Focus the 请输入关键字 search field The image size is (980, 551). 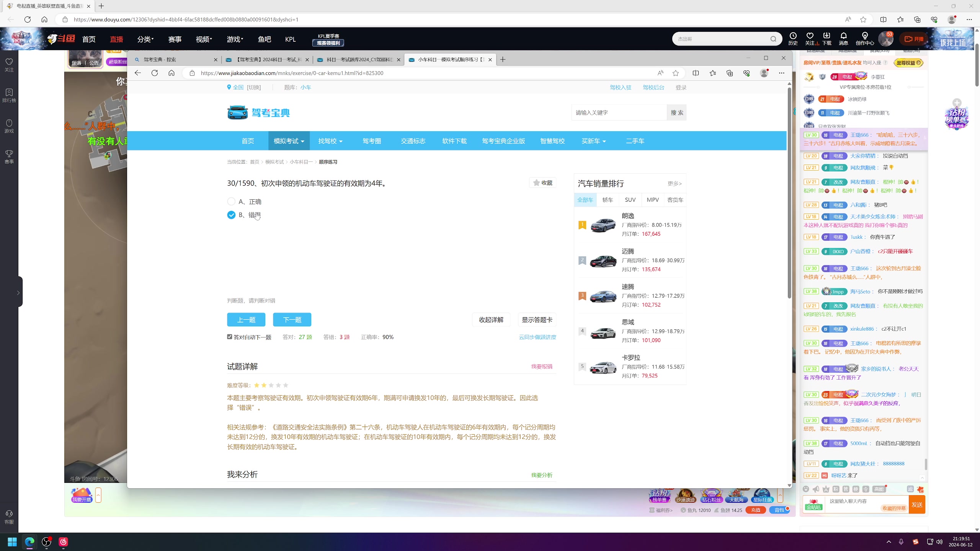(x=619, y=112)
